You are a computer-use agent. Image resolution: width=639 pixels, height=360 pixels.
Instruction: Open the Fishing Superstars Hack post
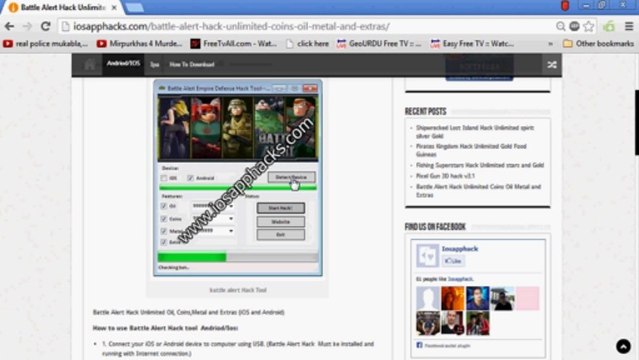pos(480,165)
